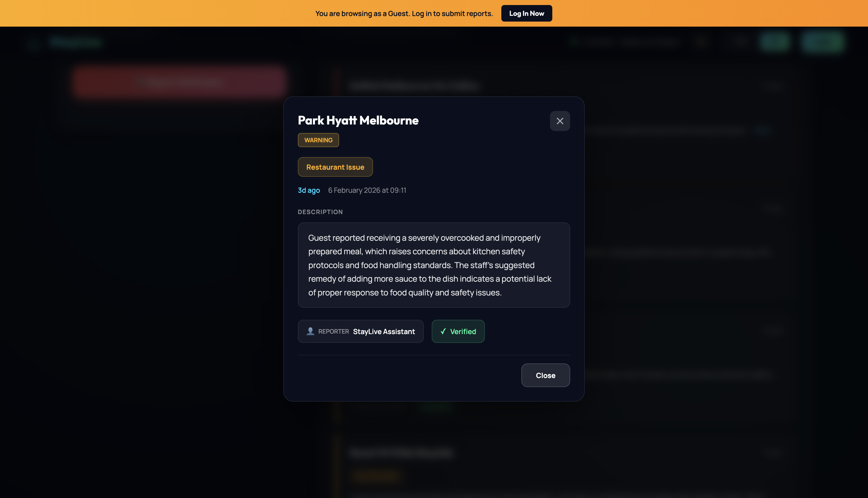Click the full date "6 February 2026 at 09:11"
Image resolution: width=868 pixels, height=498 pixels.
click(x=367, y=190)
